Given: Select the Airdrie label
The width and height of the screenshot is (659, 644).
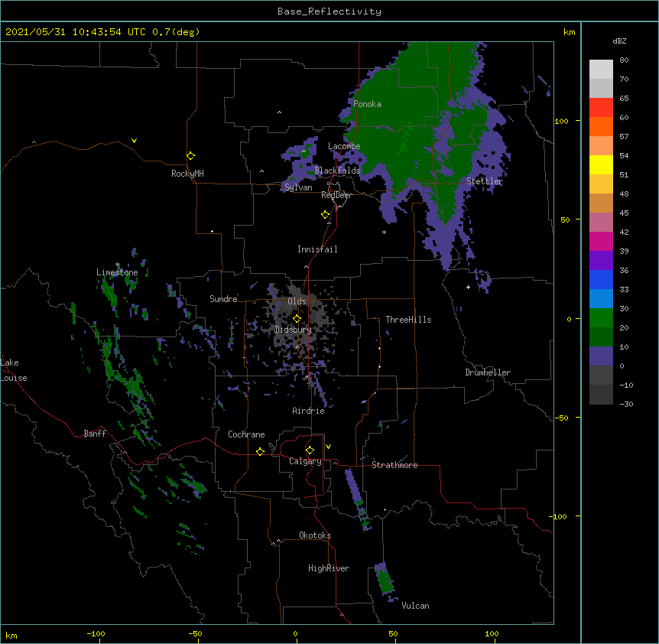Looking at the screenshot, I should point(309,411).
